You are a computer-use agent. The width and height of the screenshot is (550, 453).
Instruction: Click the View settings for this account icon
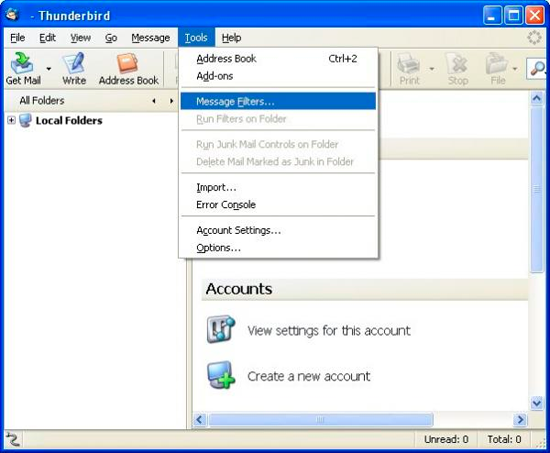pyautogui.click(x=220, y=329)
